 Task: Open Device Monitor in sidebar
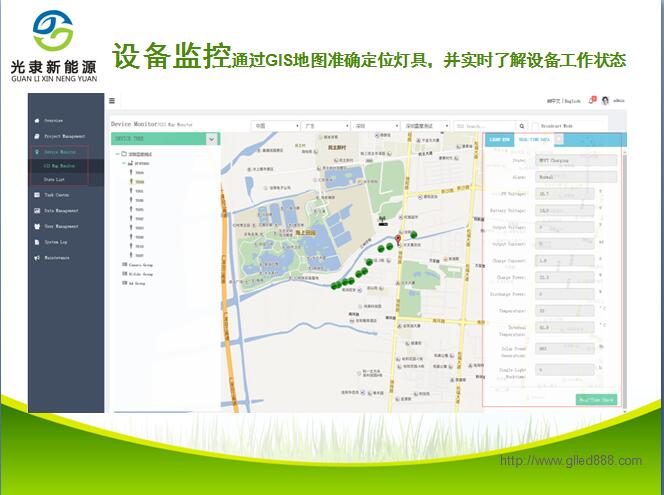60,152
